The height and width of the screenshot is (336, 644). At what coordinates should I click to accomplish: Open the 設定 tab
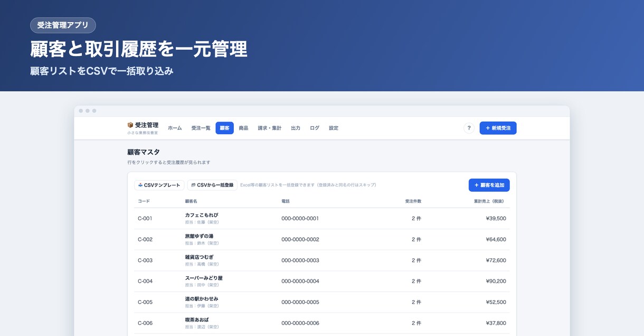(x=334, y=128)
